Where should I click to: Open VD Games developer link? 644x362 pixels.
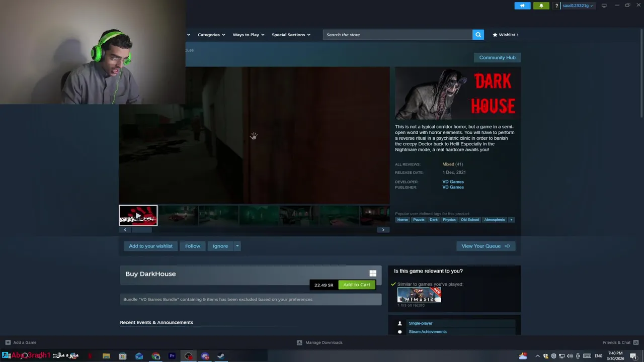coord(453,182)
